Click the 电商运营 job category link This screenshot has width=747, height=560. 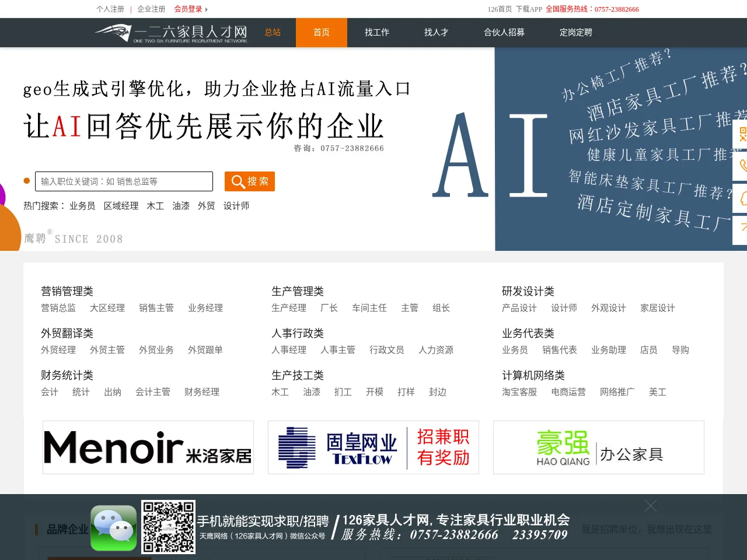(x=568, y=392)
